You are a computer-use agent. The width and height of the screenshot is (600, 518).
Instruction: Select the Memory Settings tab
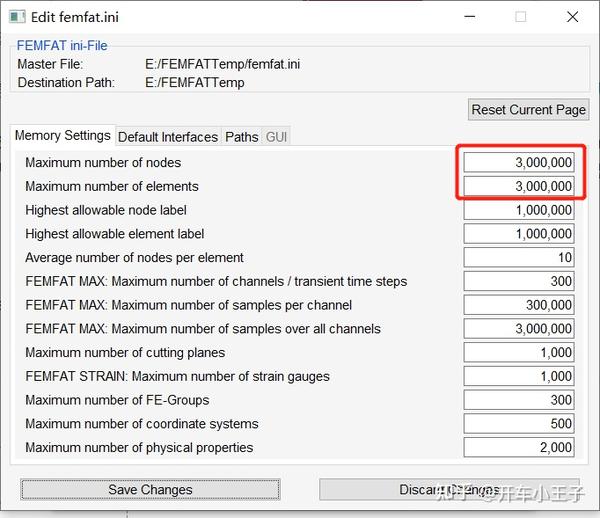click(63, 135)
